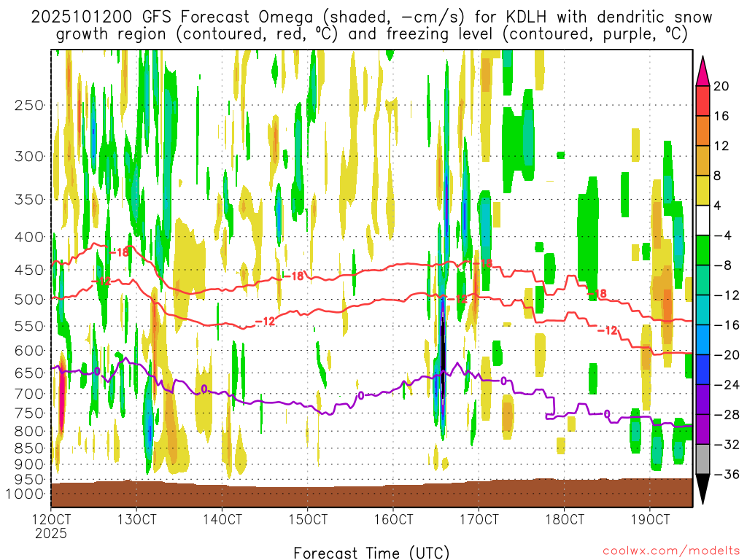The height and width of the screenshot is (560, 747).
Task: Click the 700 pressure level label
Action: click(29, 394)
